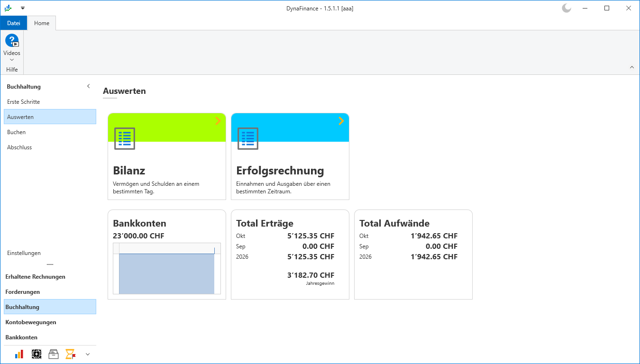Switch to Forderungen module
640x364 pixels.
click(50, 292)
